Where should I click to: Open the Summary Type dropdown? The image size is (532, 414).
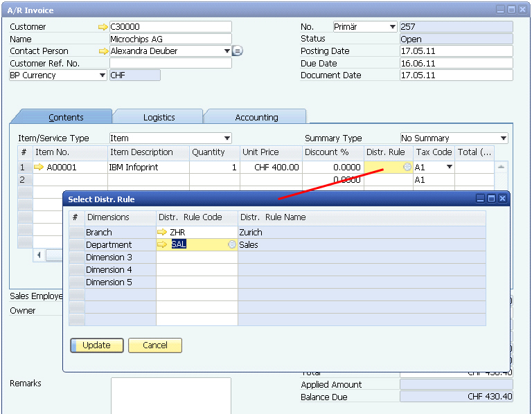[x=504, y=138]
